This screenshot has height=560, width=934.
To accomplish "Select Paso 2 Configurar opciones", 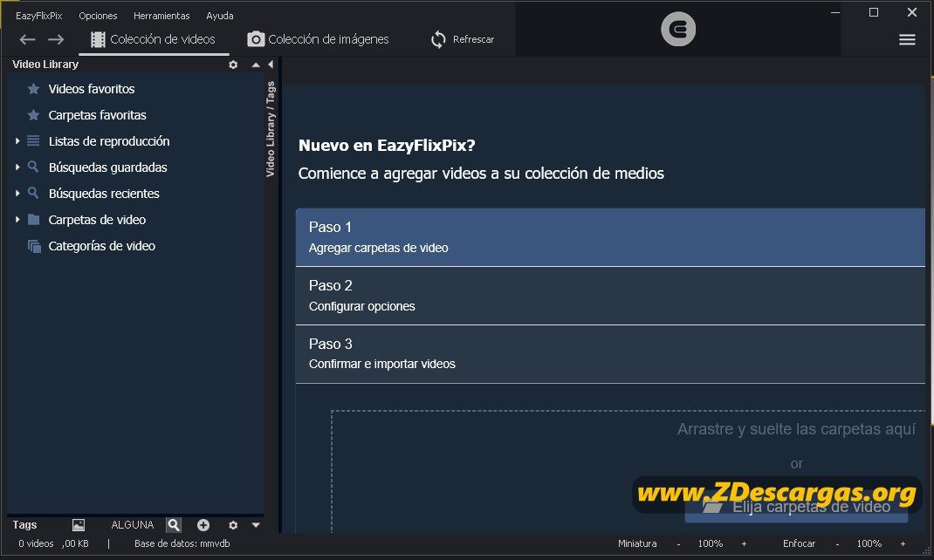I will [x=610, y=295].
